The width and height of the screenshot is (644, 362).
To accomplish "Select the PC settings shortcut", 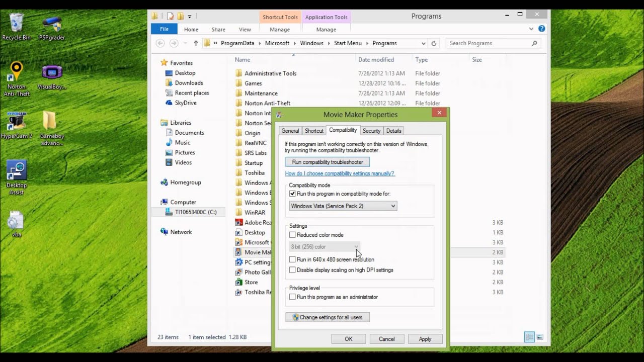I will click(x=253, y=262).
